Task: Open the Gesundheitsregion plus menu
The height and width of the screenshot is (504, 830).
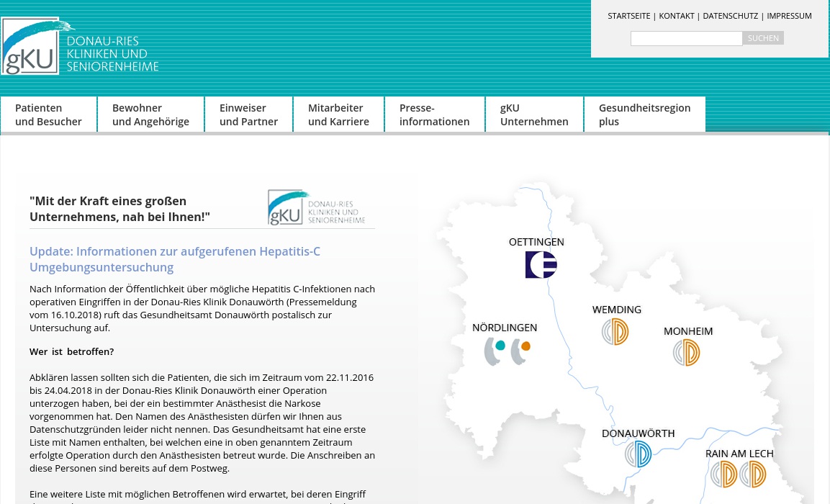Action: [x=644, y=114]
